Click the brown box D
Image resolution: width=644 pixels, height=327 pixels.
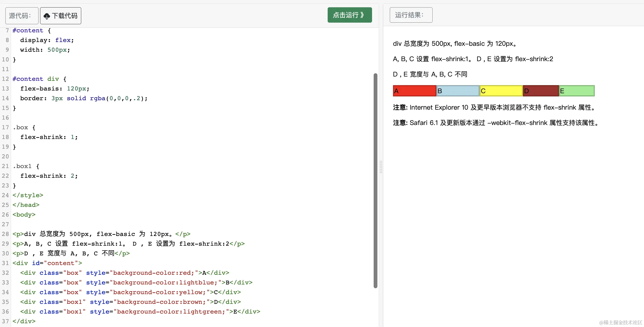point(541,91)
